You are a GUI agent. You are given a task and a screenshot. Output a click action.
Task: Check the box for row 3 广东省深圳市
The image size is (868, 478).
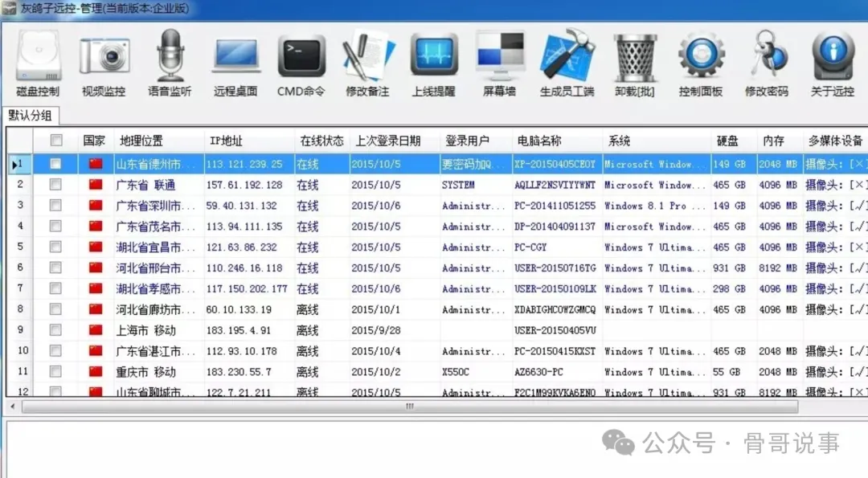[x=55, y=205]
